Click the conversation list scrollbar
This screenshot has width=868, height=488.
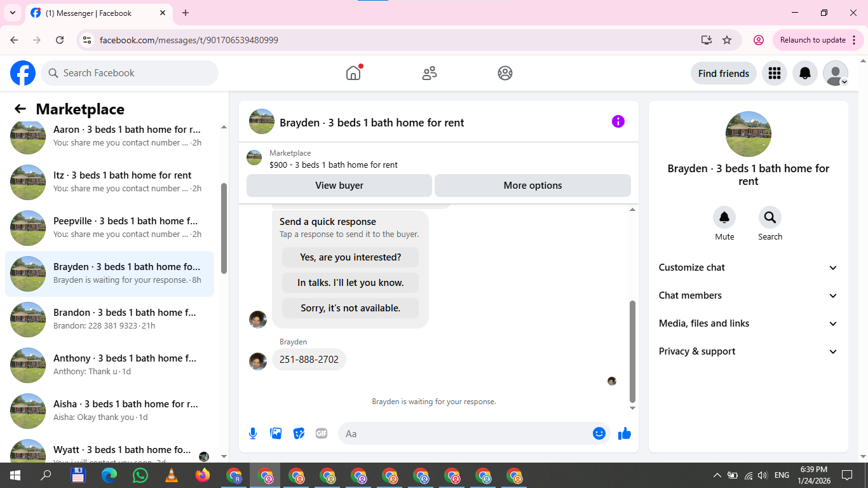224,228
